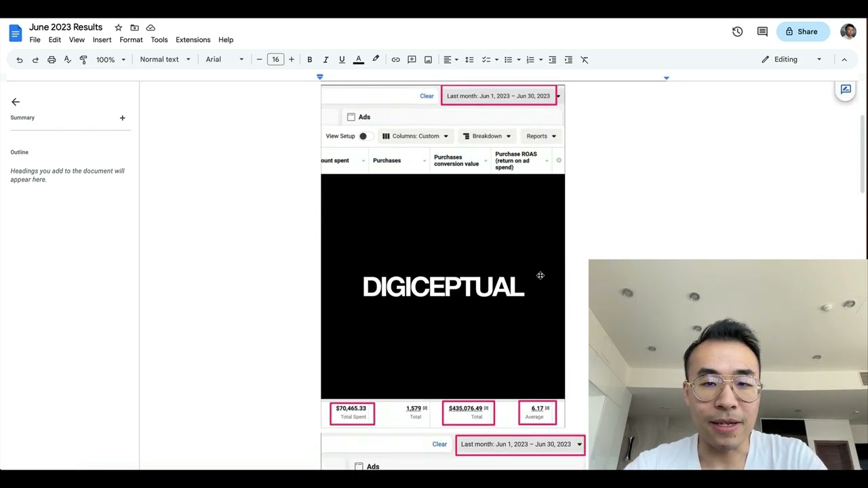Print the document
868x488 pixels.
click(52, 60)
